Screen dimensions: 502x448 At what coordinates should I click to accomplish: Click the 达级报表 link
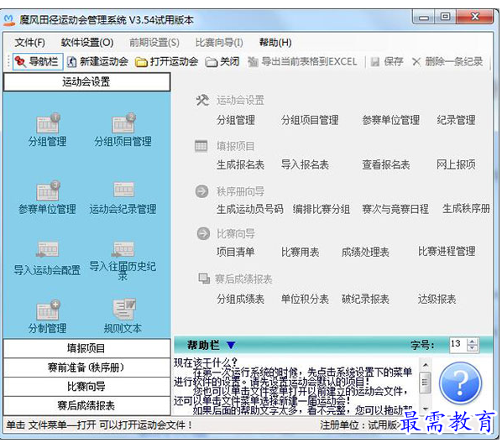point(437,300)
